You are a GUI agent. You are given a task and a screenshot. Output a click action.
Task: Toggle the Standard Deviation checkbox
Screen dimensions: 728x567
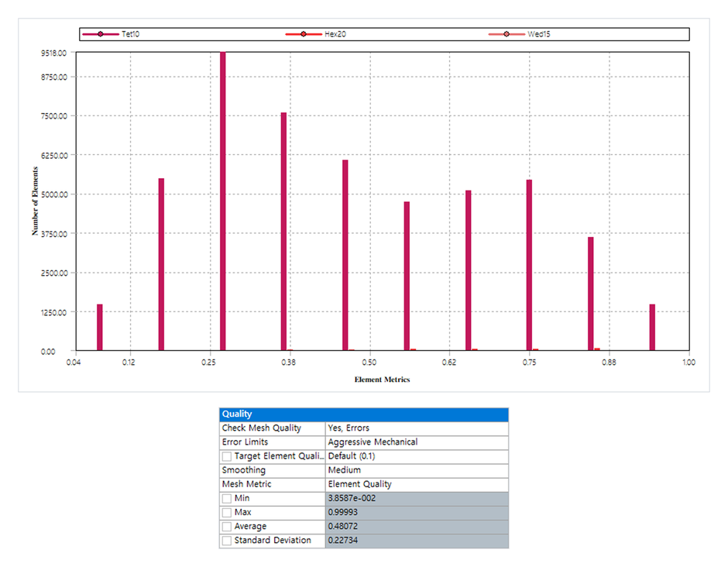227,541
